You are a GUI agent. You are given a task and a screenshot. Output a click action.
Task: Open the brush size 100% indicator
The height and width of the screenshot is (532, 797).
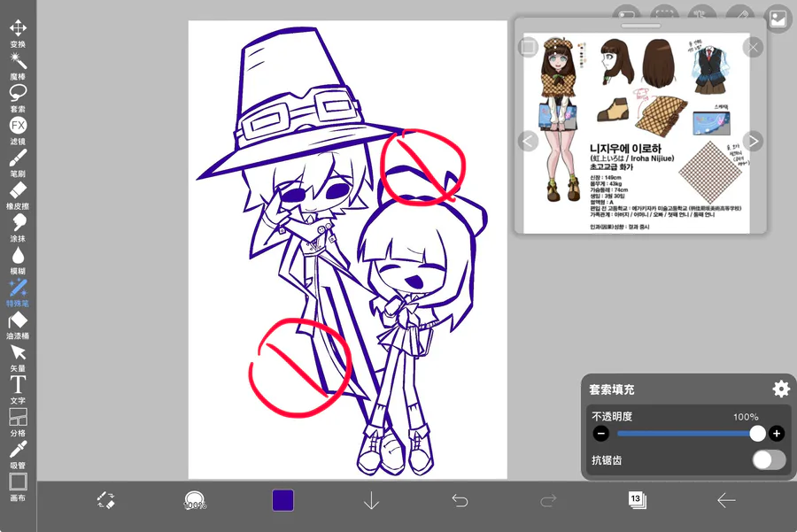point(194,500)
